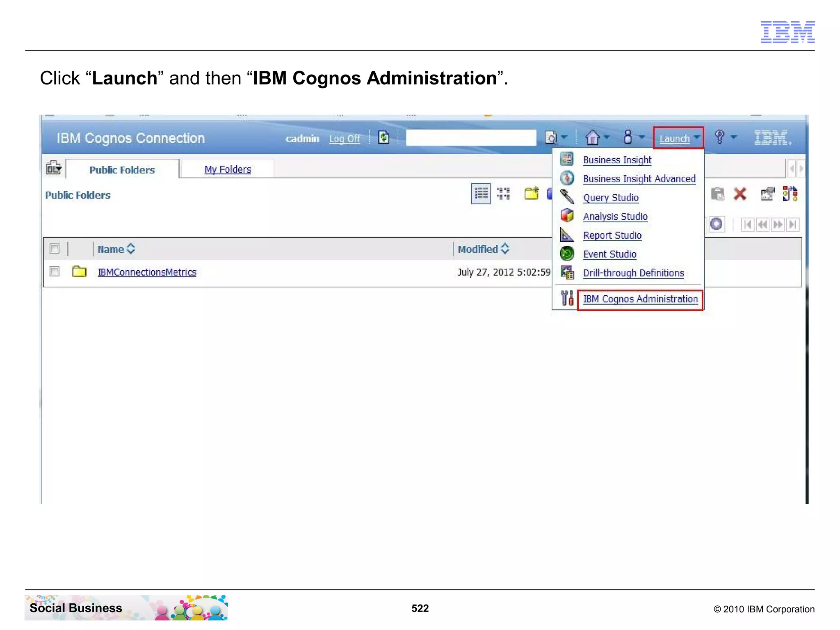Image resolution: width=840 pixels, height=630 pixels.
Task: Go to first page arrow
Action: (x=747, y=224)
